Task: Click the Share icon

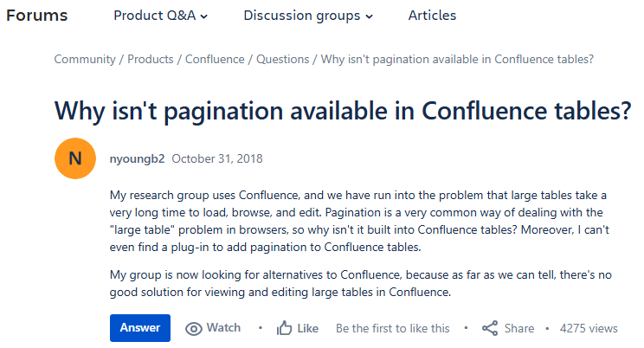Action: click(x=490, y=329)
